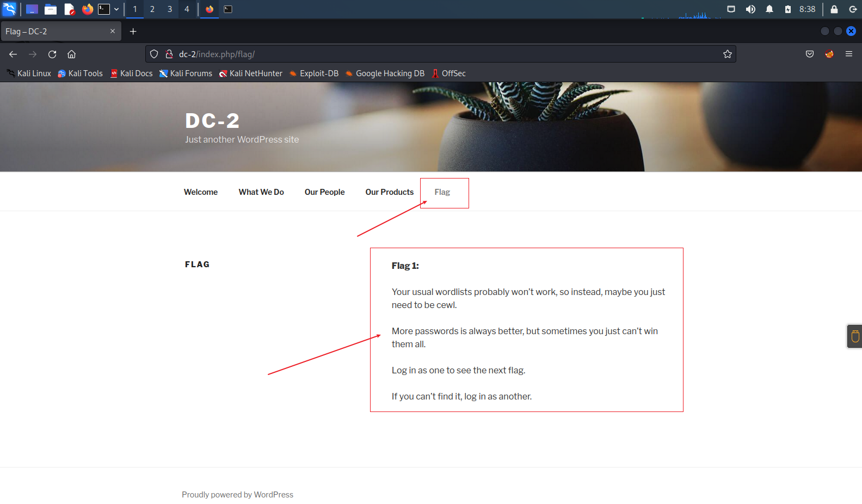862x504 pixels.
Task: Click the Flag 1: heading text
Action: [405, 266]
